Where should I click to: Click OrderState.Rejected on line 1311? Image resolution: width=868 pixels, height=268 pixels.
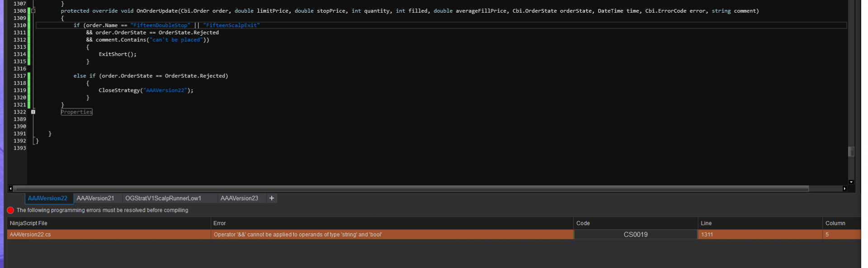pos(189,33)
